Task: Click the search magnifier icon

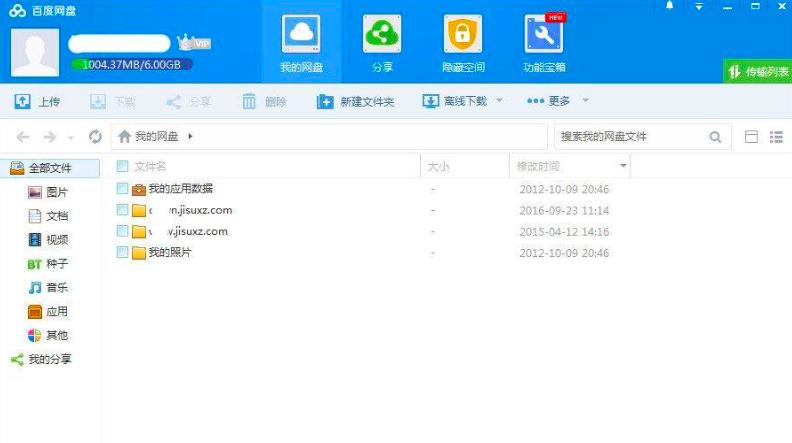Action: [x=715, y=137]
